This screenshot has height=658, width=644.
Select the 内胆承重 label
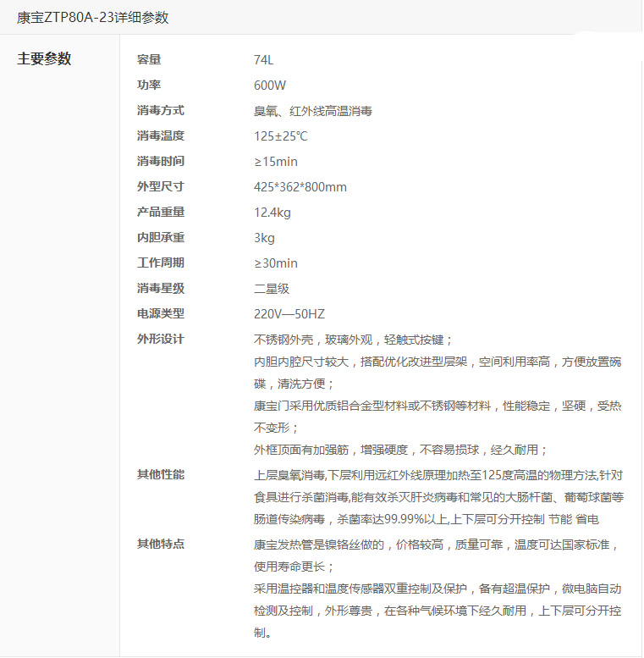[160, 238]
